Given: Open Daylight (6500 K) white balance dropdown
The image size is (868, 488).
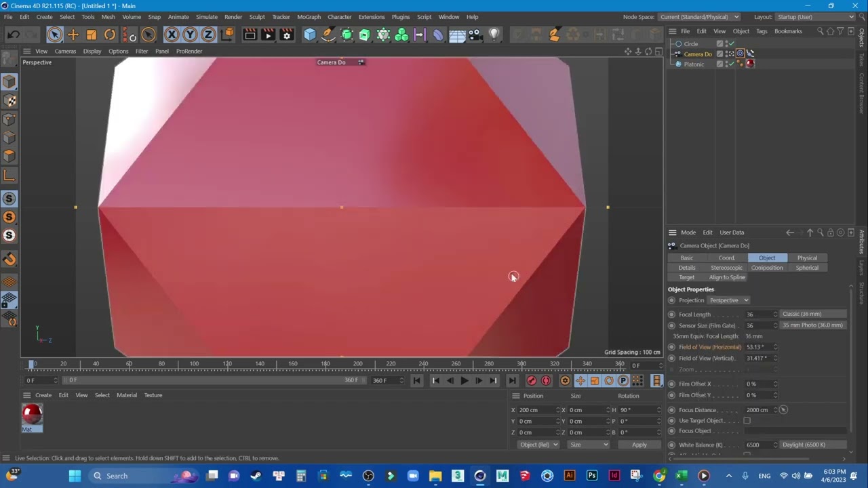Looking at the screenshot, I should (x=813, y=445).
